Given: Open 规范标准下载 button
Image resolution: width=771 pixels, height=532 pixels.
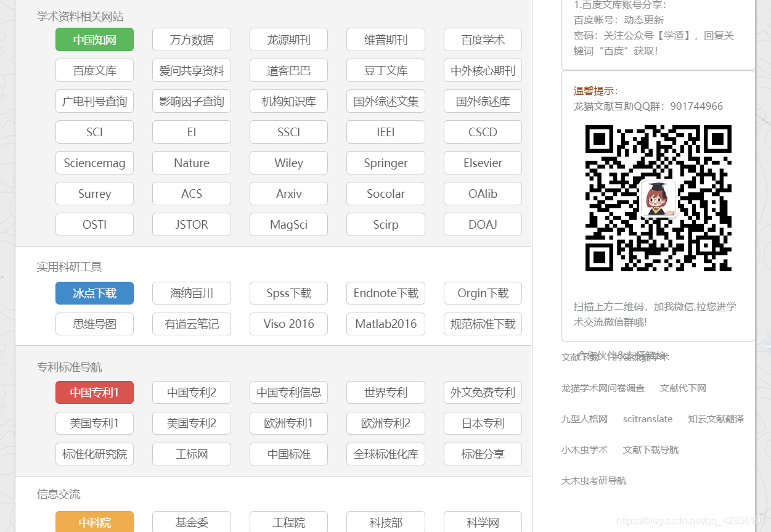Looking at the screenshot, I should (x=483, y=324).
